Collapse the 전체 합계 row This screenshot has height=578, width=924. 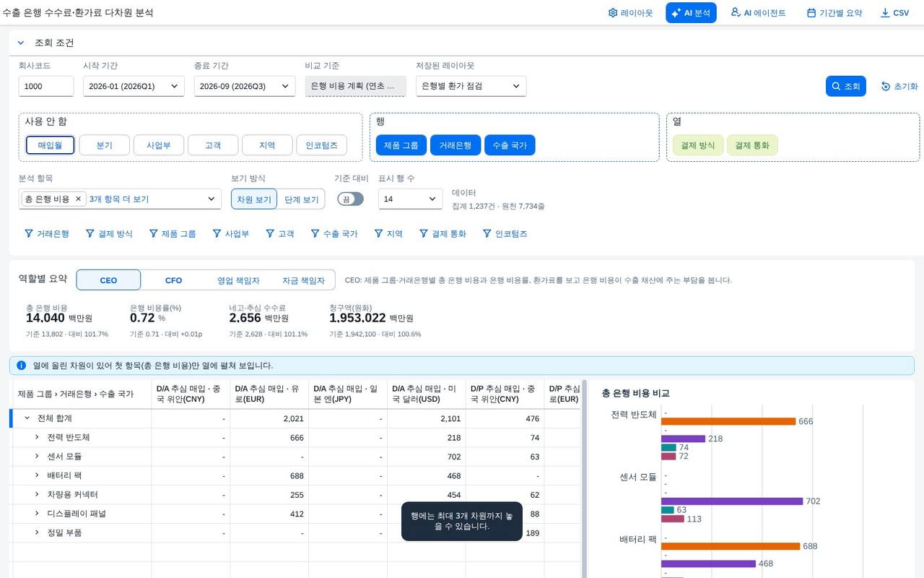[27, 418]
